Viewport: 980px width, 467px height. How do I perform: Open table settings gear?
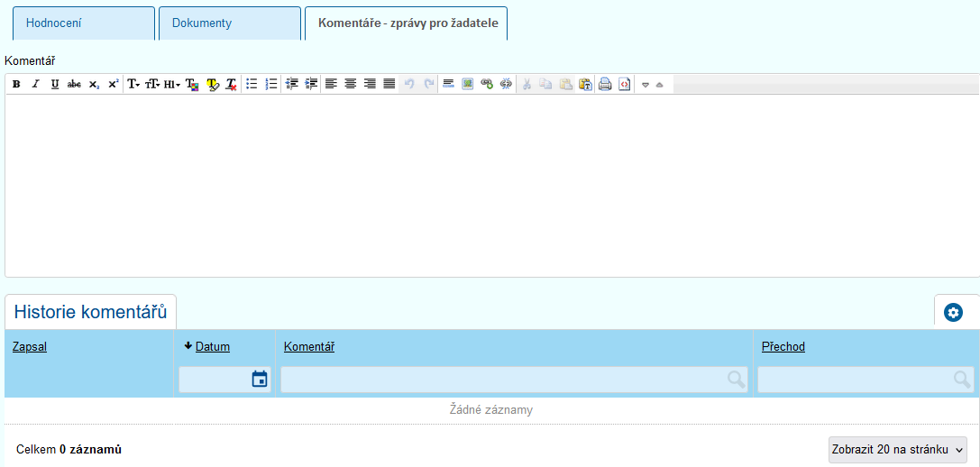pos(953,313)
